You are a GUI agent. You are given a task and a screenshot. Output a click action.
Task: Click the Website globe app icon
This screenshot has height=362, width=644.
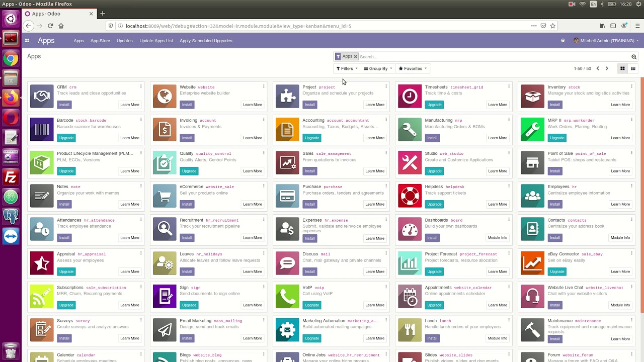pos(165,96)
